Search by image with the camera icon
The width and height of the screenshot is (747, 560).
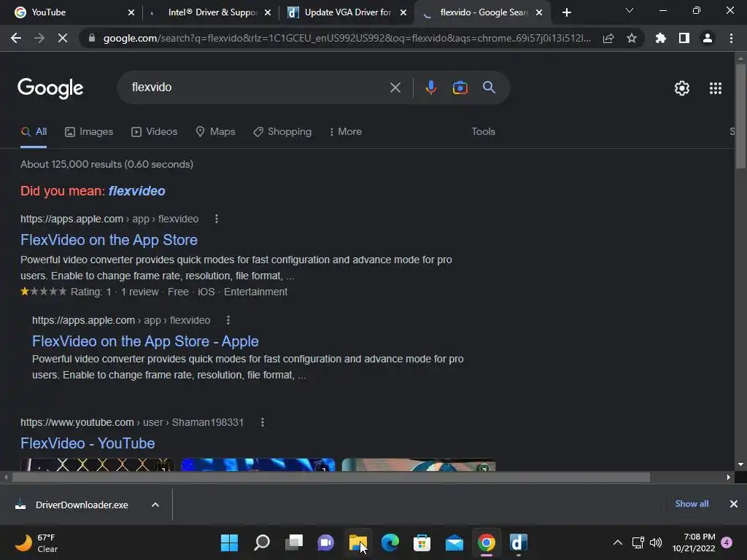coord(460,87)
